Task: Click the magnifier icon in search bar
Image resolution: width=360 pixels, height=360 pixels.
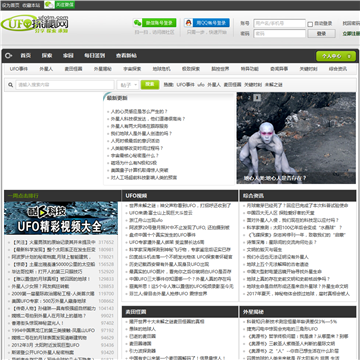Action: click(x=11, y=85)
